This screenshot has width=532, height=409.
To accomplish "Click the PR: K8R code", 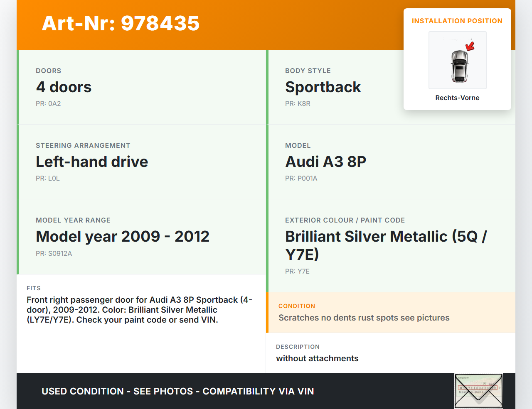I will [x=298, y=103].
